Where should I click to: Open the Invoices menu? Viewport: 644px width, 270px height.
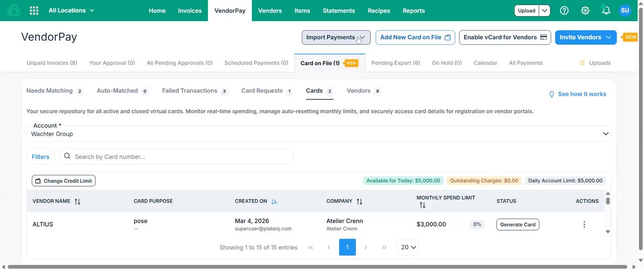(190, 11)
